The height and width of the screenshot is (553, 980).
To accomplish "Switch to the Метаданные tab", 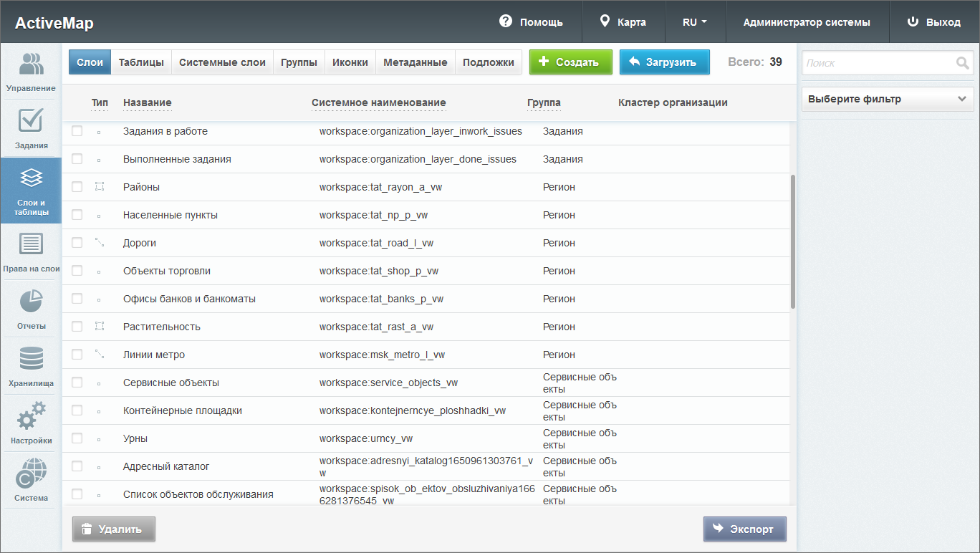I will click(415, 62).
